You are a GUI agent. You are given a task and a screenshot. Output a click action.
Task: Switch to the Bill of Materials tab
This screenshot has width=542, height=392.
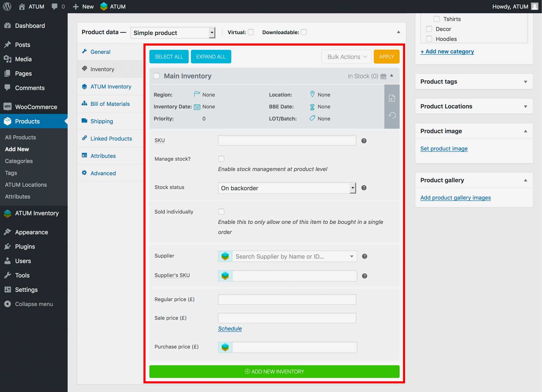110,104
